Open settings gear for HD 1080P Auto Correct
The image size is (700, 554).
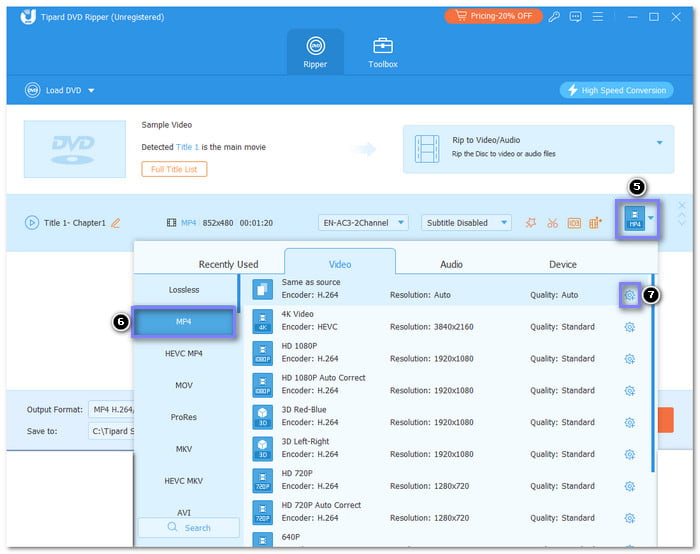pos(629,391)
